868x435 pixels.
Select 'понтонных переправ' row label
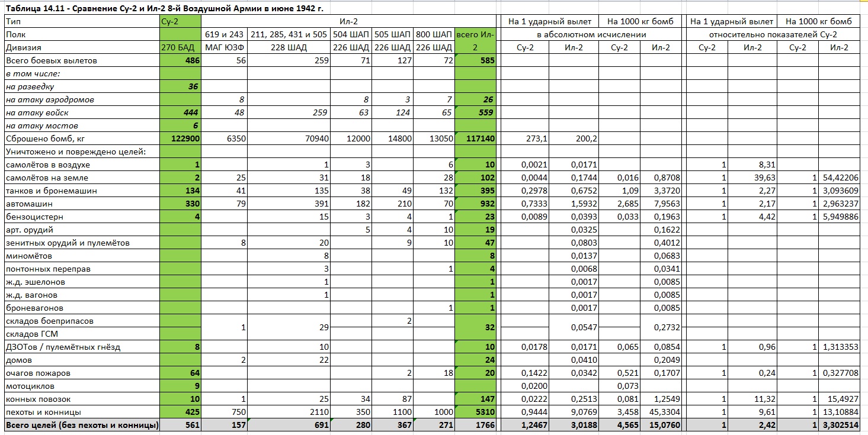click(x=82, y=269)
